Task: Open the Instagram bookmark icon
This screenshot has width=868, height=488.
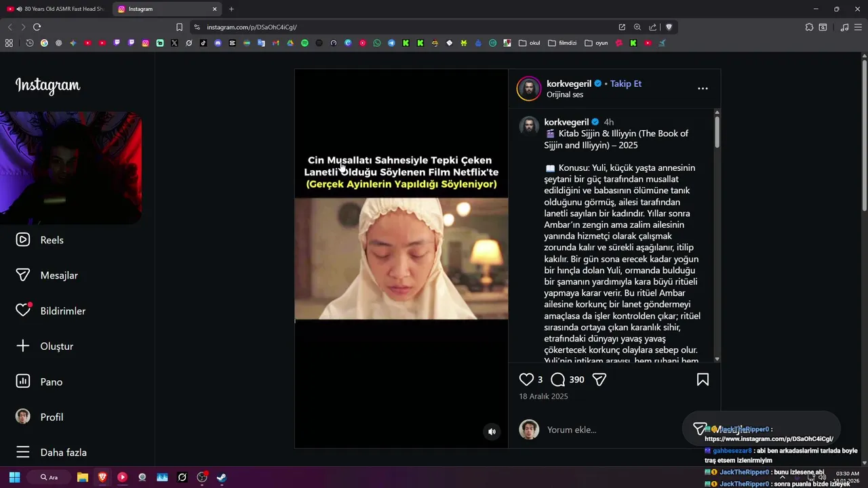Action: pyautogui.click(x=145, y=43)
